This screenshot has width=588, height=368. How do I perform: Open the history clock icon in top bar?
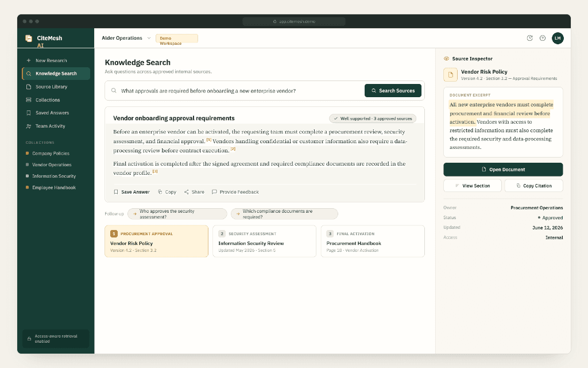529,38
